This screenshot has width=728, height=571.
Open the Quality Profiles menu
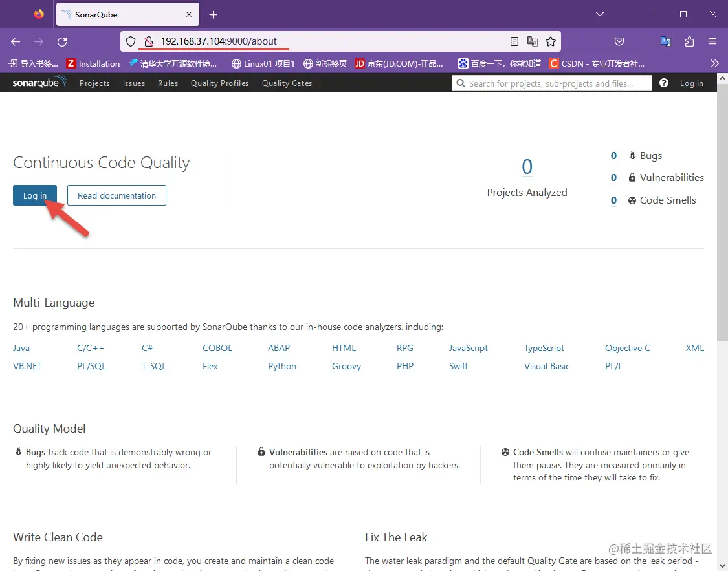[219, 83]
